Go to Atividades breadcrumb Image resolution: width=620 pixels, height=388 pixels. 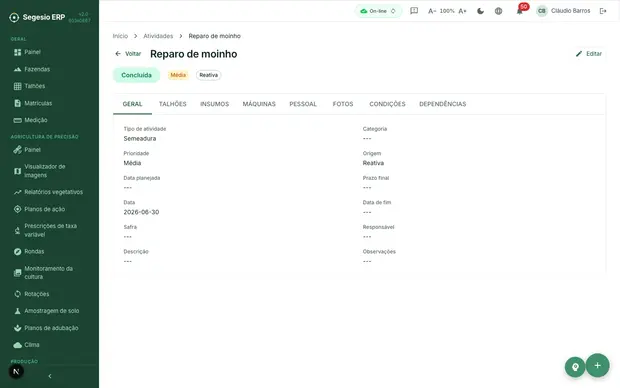158,36
